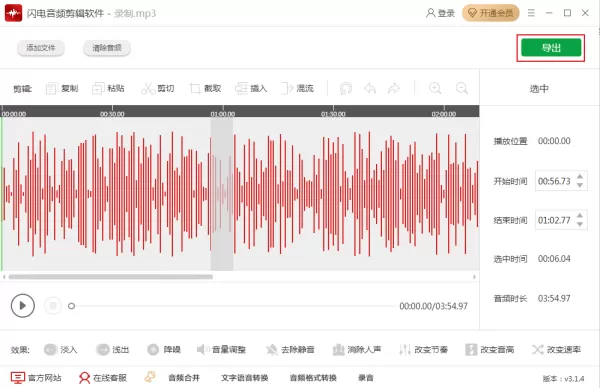Screen dimensions: 600x388
Task: Open the 官方网站 official website link
Action: click(36, 378)
